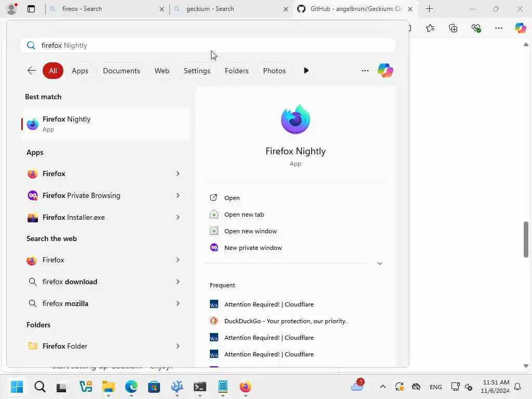Open first Attention Required Cloudflare frequent entry
The height and width of the screenshot is (399, 532).
pos(262,304)
